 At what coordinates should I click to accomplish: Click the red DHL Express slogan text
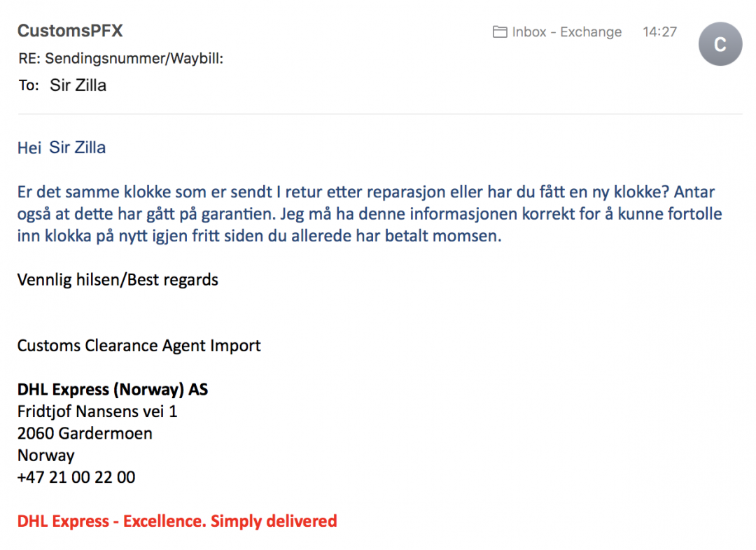(x=177, y=521)
